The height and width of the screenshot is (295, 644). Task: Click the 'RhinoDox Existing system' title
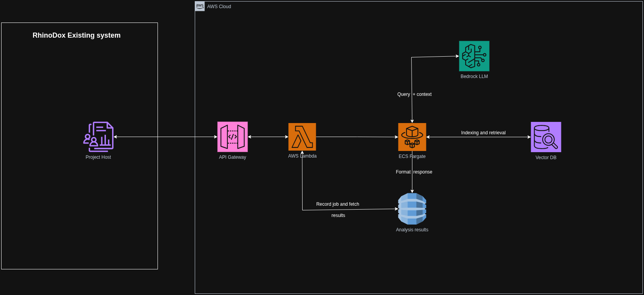click(x=76, y=35)
